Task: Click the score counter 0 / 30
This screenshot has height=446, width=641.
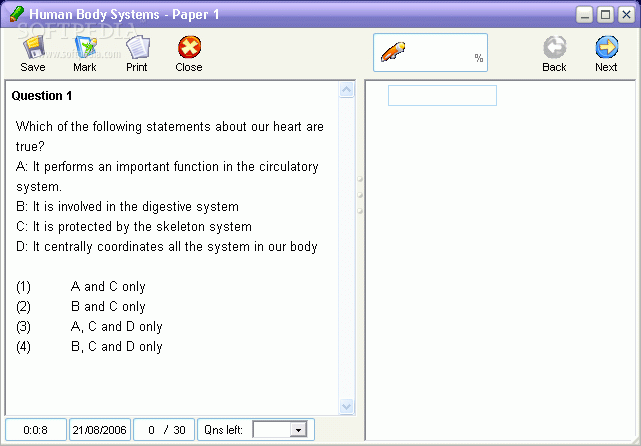Action: click(x=164, y=430)
